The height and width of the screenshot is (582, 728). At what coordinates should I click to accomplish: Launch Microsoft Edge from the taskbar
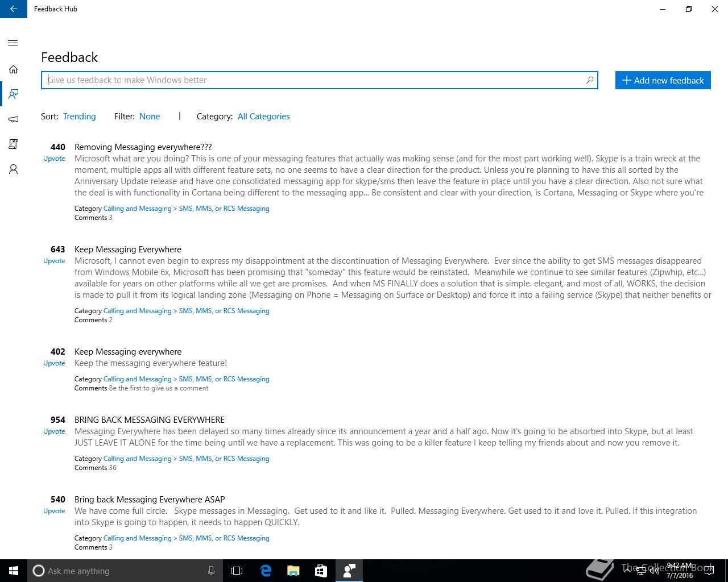tap(266, 571)
